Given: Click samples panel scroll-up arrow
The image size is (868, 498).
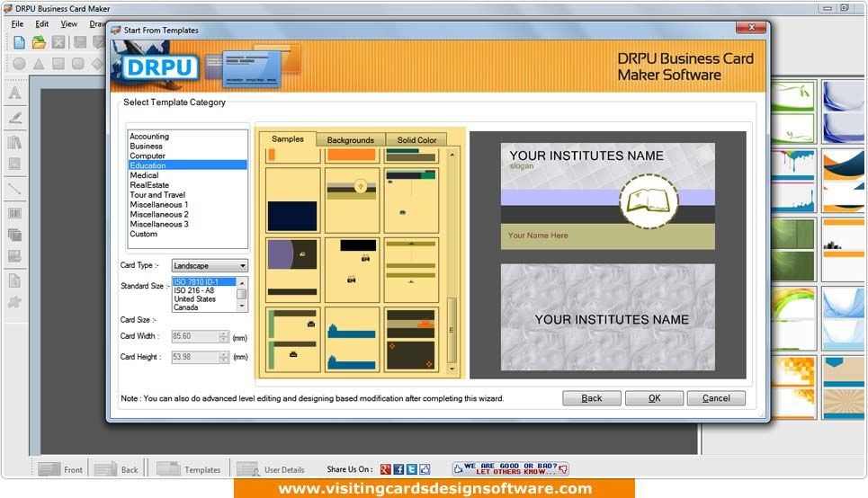Looking at the screenshot, I should click(x=452, y=155).
